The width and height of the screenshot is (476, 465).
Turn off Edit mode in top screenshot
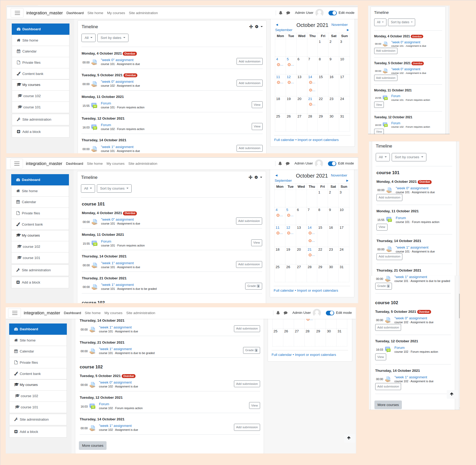pyautogui.click(x=332, y=13)
